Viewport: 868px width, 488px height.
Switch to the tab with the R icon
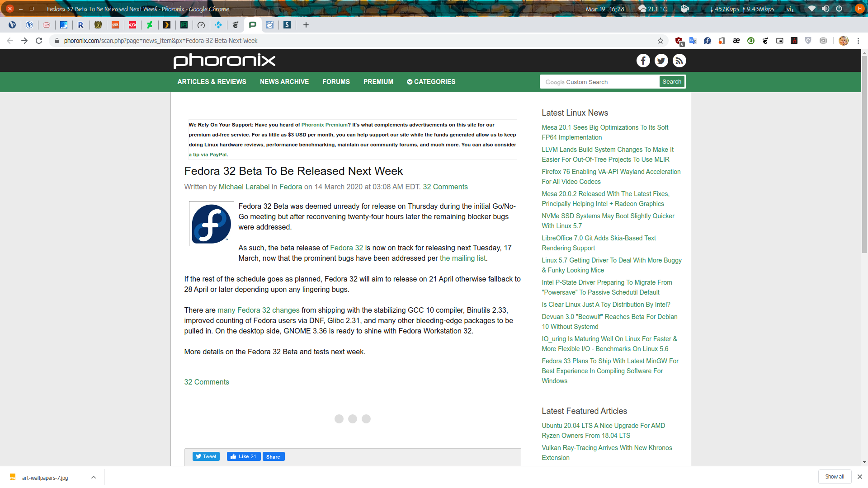(x=81, y=25)
